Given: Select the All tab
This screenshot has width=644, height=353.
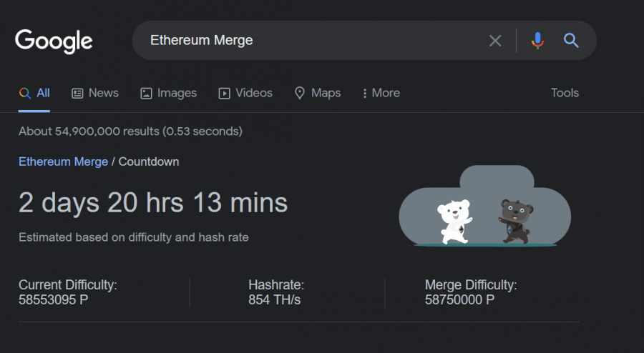Looking at the screenshot, I should click(x=34, y=93).
